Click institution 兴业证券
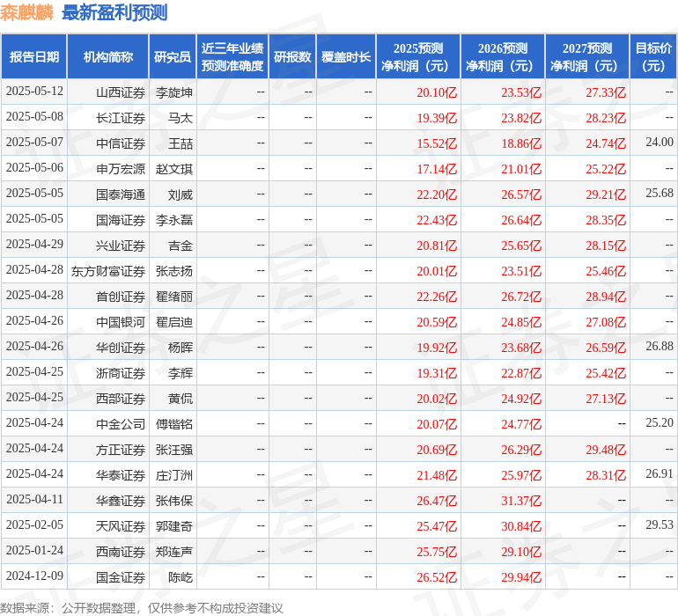Viewport: 678px width, 616px height. pyautogui.click(x=121, y=246)
